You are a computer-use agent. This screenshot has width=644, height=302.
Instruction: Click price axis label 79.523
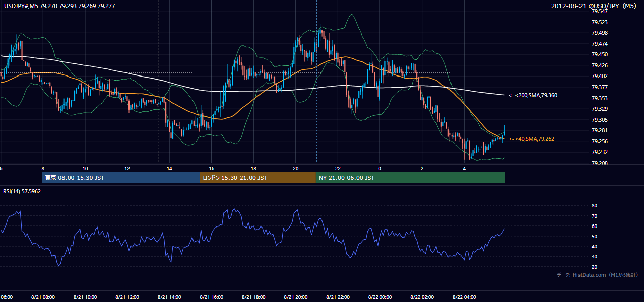pyautogui.click(x=599, y=22)
